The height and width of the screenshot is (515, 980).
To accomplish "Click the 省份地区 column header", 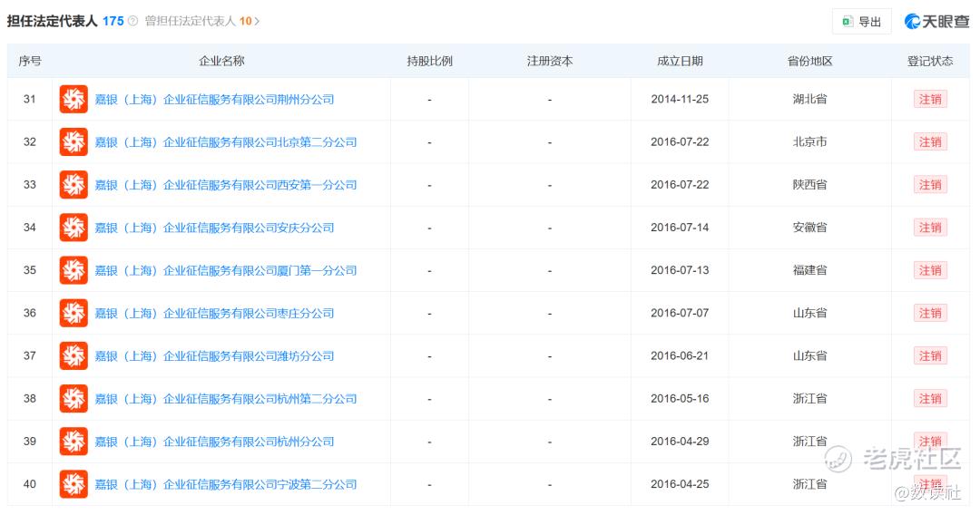I will pos(810,61).
